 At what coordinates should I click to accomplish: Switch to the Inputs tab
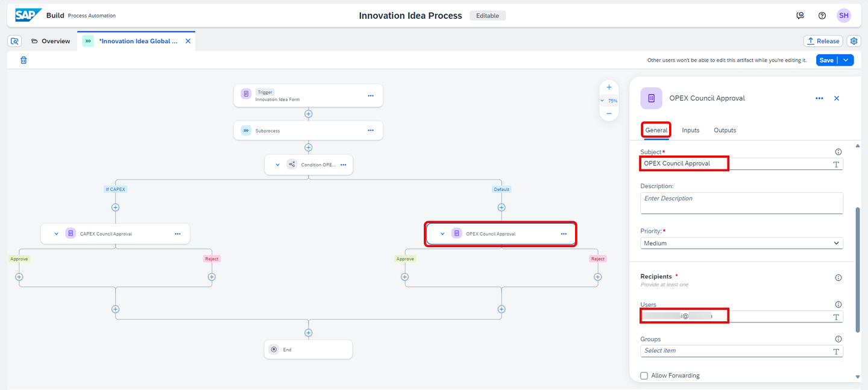691,130
